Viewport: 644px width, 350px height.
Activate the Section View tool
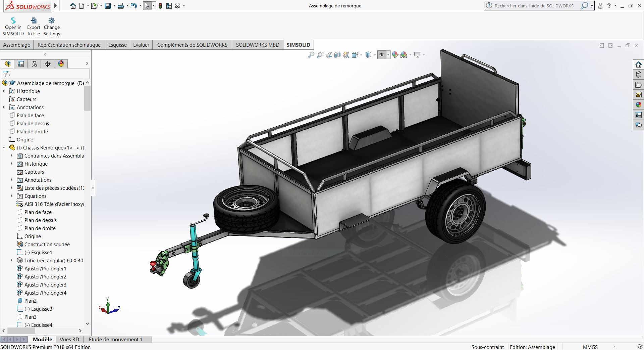click(337, 55)
